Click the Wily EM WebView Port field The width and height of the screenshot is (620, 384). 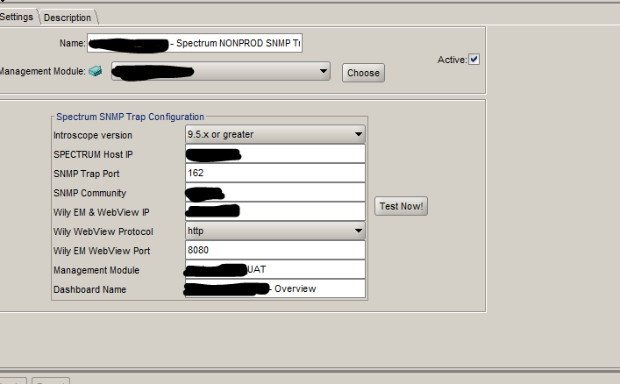pyautogui.click(x=275, y=250)
